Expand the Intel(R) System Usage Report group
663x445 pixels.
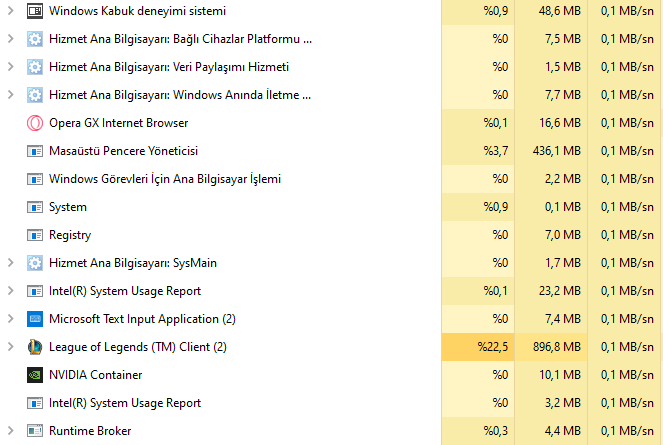coord(11,291)
